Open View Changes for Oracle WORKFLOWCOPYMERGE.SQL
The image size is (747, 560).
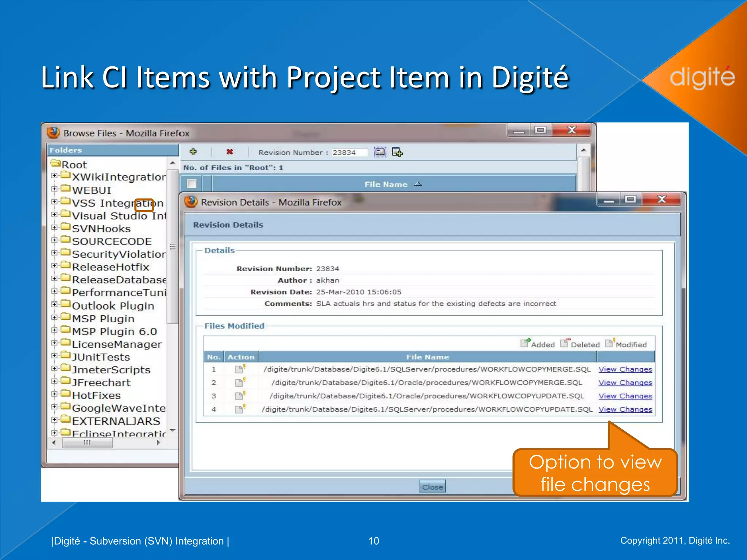(625, 382)
